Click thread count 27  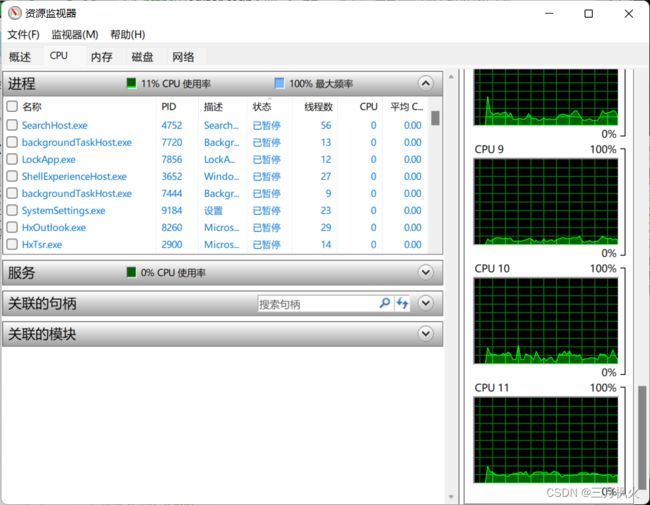(326, 176)
